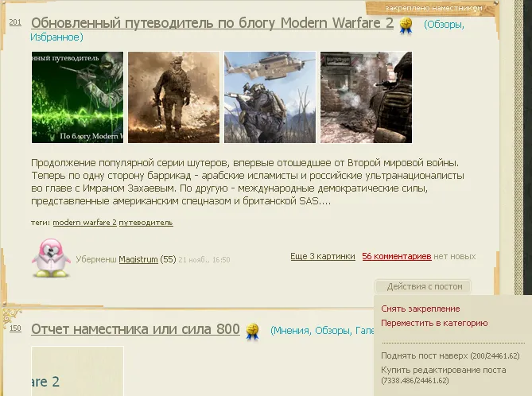The height and width of the screenshot is (396, 532).
Task: Open the 'Обзоры' category of the first post
Action: 445,25
